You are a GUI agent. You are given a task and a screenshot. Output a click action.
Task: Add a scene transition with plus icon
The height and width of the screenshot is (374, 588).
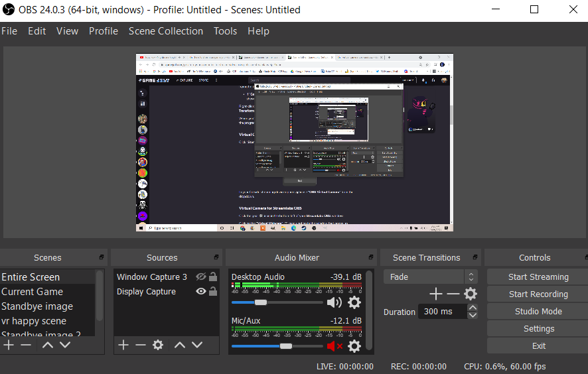click(x=436, y=294)
